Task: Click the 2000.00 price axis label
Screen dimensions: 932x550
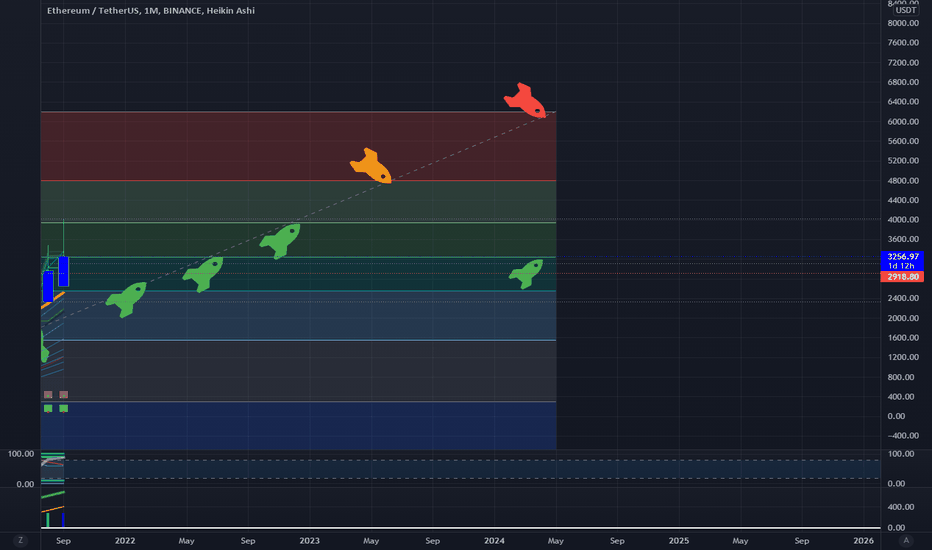Action: 903,318
